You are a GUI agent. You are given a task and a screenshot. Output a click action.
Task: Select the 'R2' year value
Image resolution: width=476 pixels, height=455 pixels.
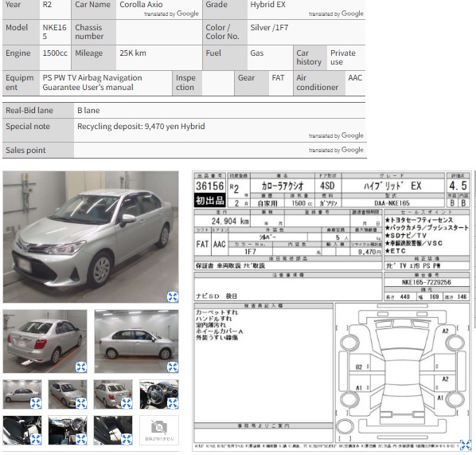pos(47,5)
